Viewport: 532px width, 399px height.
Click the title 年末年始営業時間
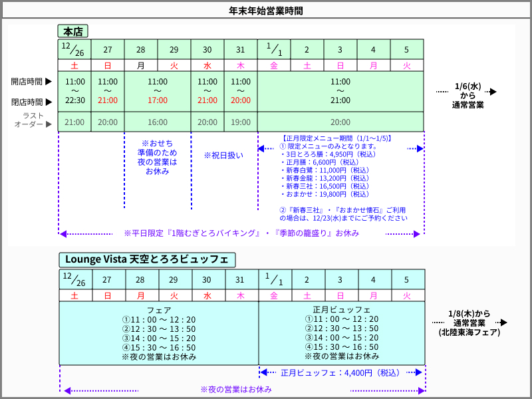[x=265, y=11]
